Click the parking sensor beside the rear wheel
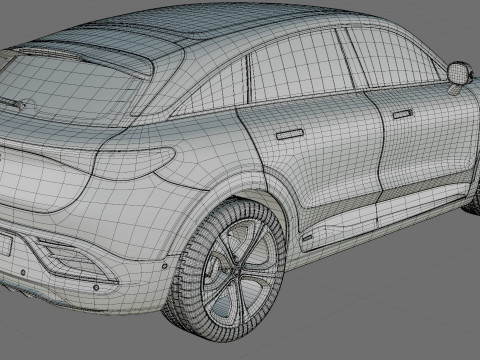Viewport: 480px width, 360px height. click(x=164, y=266)
